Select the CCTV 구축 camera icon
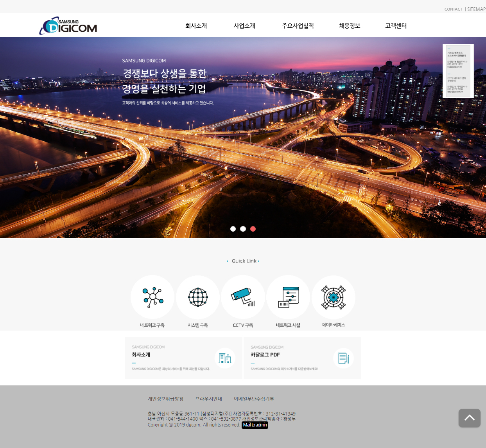 click(x=243, y=297)
